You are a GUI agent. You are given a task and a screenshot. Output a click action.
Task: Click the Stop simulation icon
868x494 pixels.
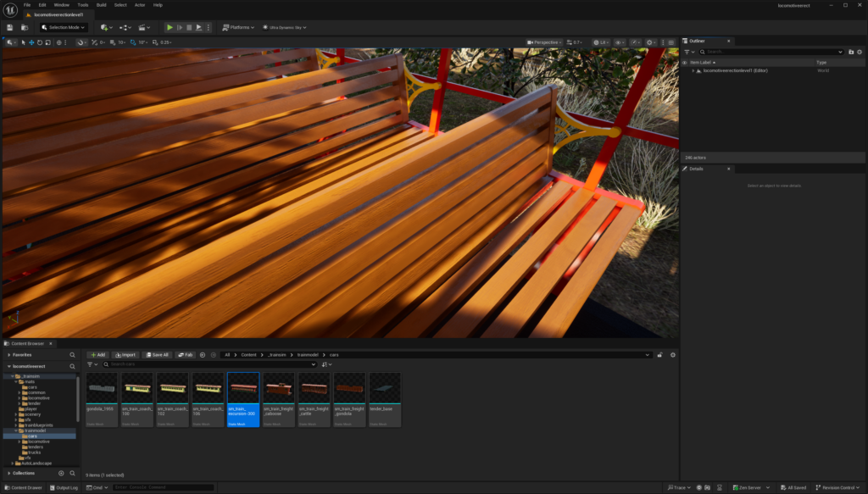[189, 27]
